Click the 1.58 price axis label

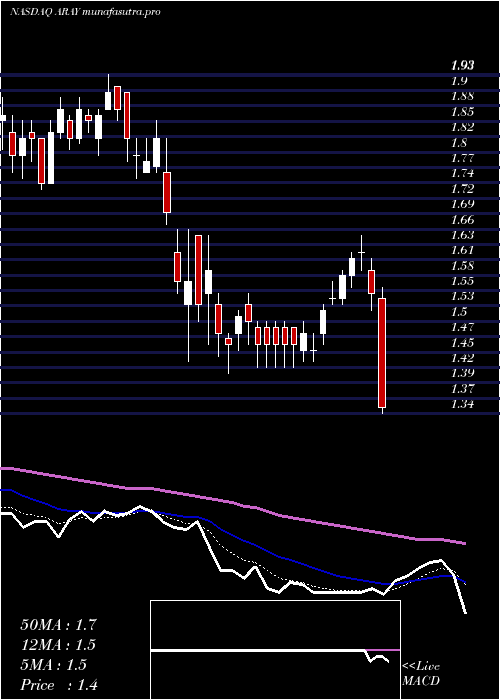[462, 265]
